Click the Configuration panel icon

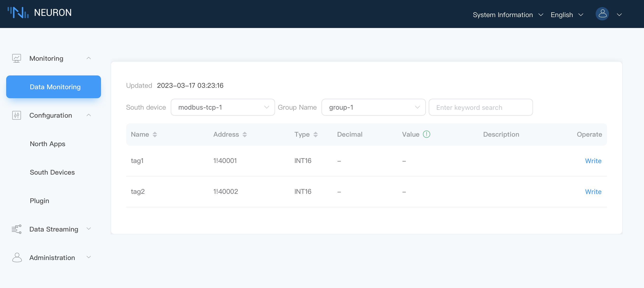[x=17, y=116]
